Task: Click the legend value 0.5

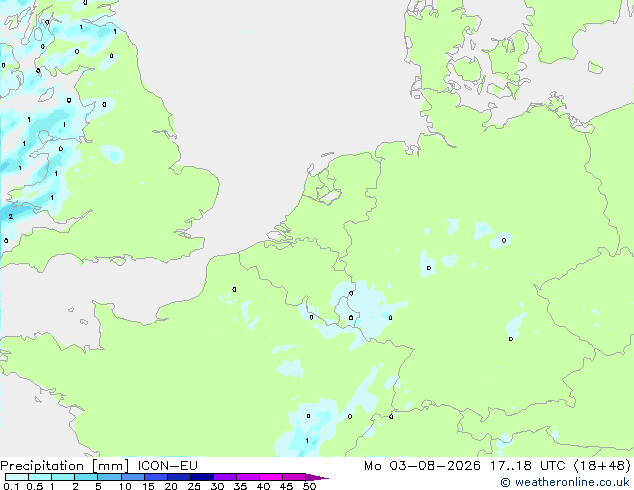Action: point(35,486)
